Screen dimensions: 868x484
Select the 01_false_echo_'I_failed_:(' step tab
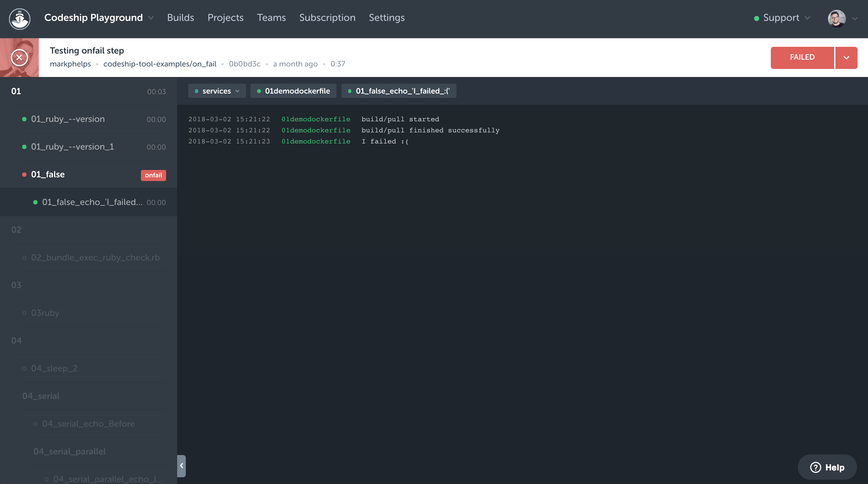(399, 91)
